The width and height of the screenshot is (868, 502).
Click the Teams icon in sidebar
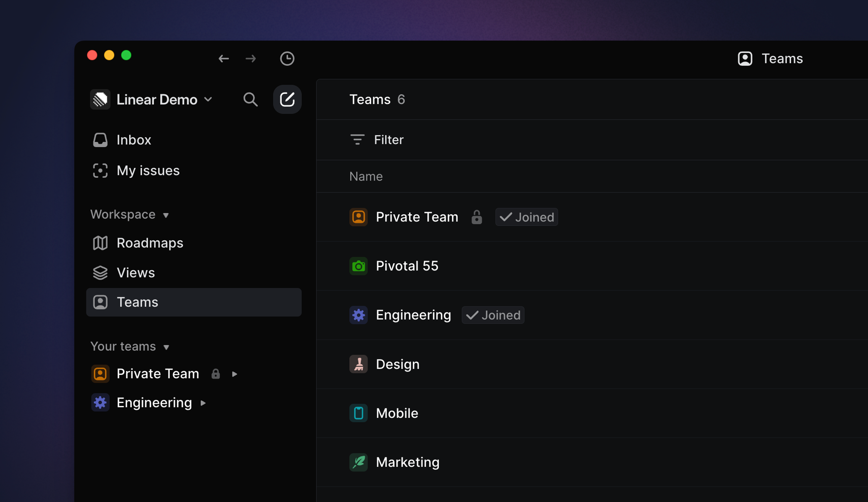[100, 302]
